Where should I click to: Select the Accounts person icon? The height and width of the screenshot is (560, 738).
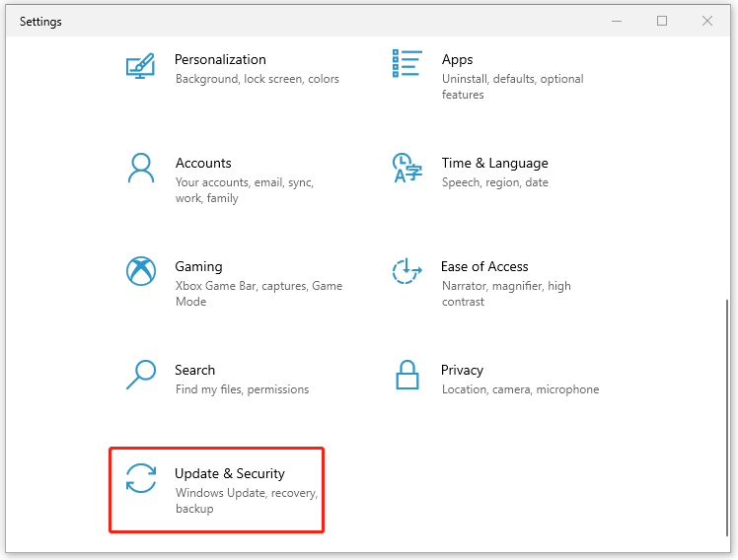tap(141, 168)
